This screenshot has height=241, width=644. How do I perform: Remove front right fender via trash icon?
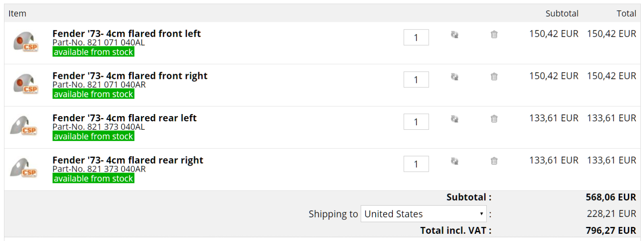point(494,77)
